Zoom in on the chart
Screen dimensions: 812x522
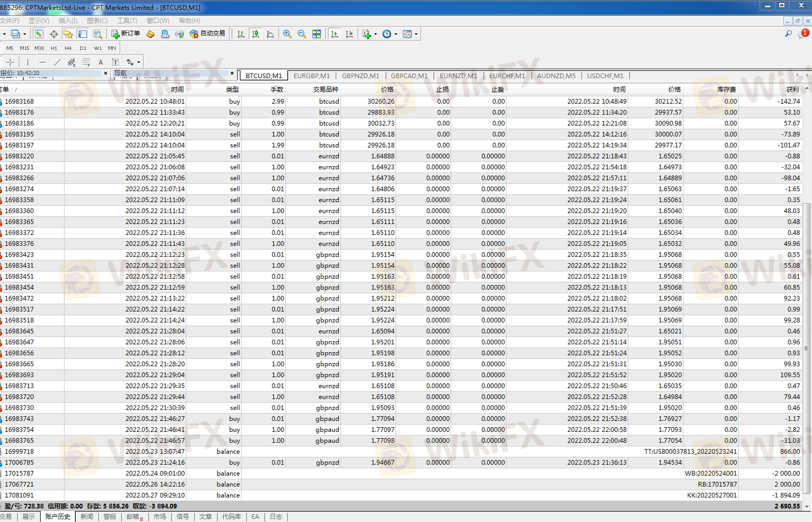[x=287, y=34]
